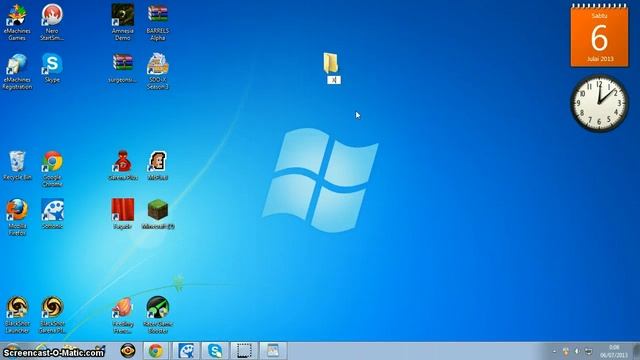Switch to Chrome from the taskbar
640x360 pixels.
tap(156, 351)
